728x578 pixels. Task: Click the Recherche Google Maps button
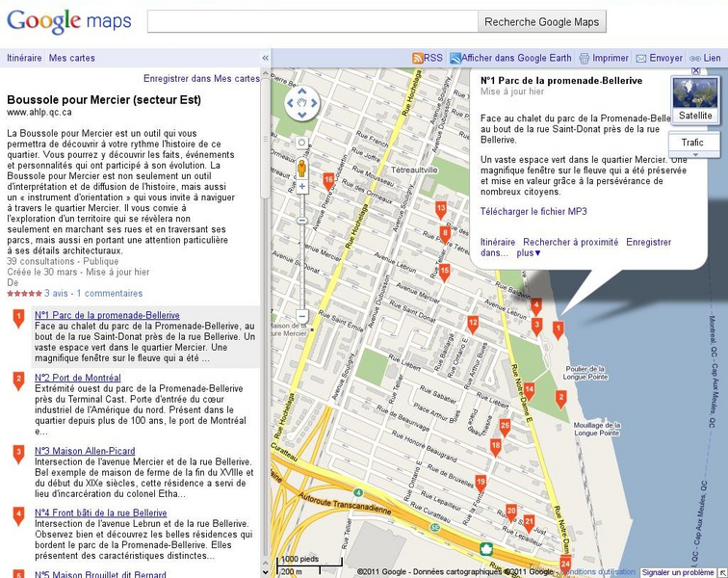pos(542,22)
